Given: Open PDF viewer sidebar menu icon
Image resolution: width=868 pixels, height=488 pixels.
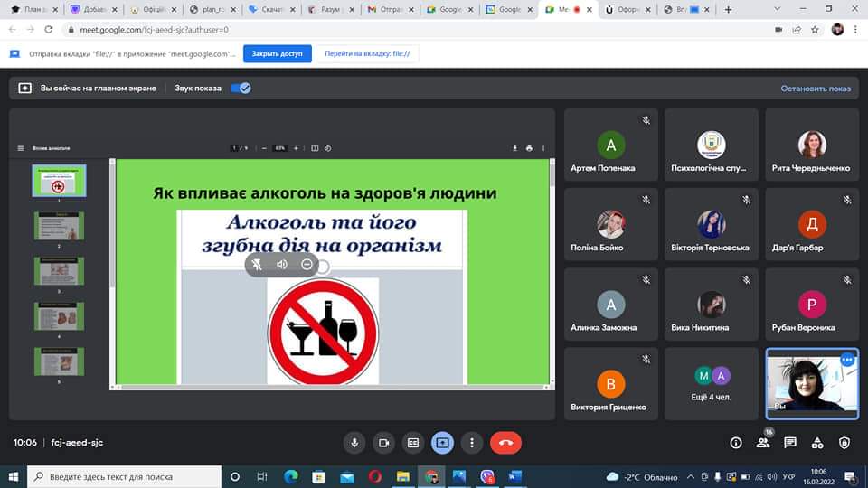Looking at the screenshot, I should tap(21, 148).
